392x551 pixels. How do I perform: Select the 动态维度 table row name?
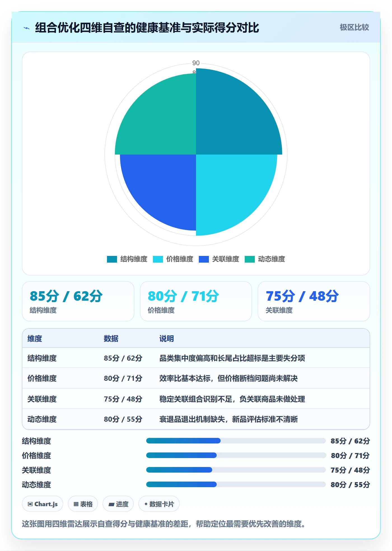point(42,419)
